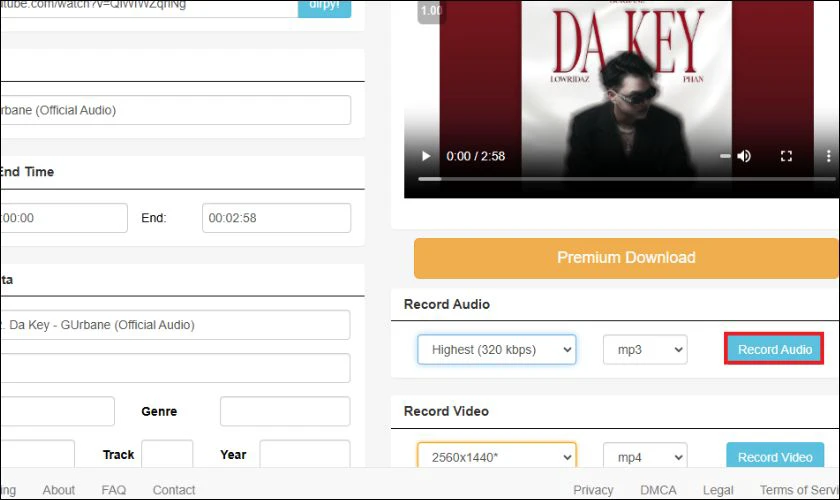
Task: Click the Record Video section heading
Action: 446,411
